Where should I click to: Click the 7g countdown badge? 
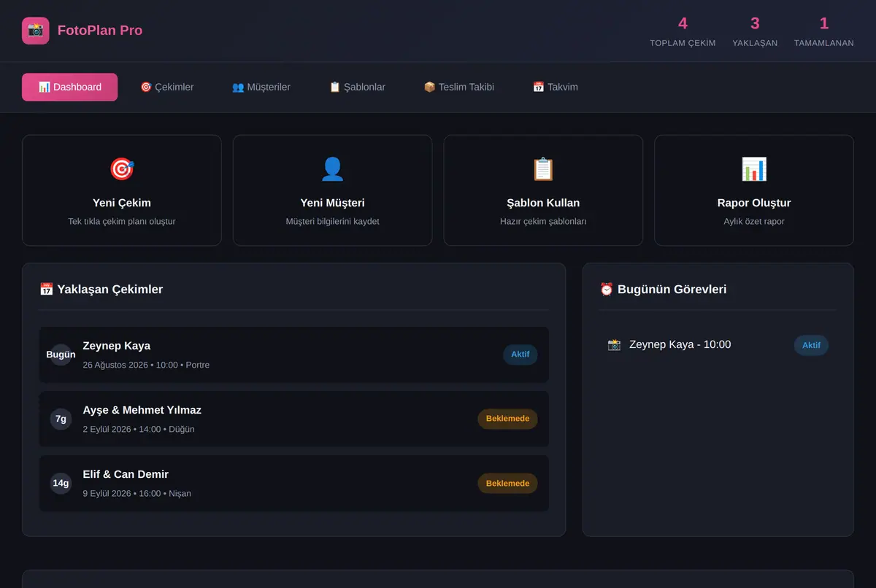coord(61,419)
